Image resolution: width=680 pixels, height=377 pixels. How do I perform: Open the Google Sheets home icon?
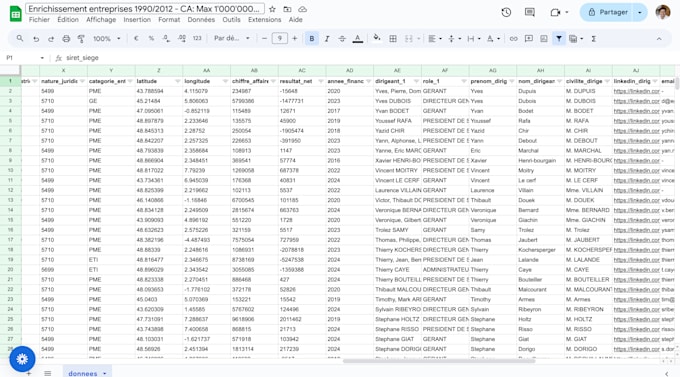(x=16, y=14)
